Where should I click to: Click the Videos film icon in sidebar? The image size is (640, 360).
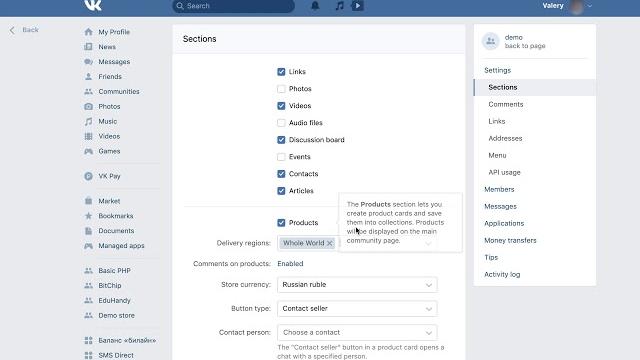[x=88, y=136]
